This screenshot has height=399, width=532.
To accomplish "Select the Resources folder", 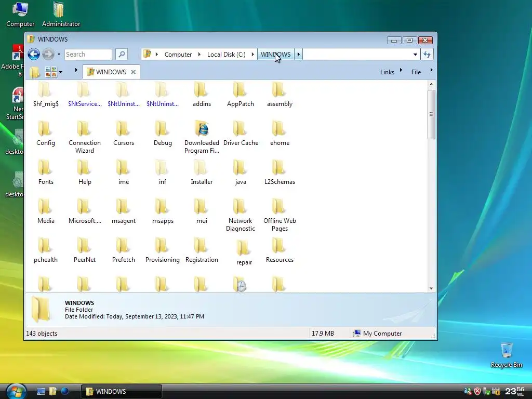I will pyautogui.click(x=280, y=251).
